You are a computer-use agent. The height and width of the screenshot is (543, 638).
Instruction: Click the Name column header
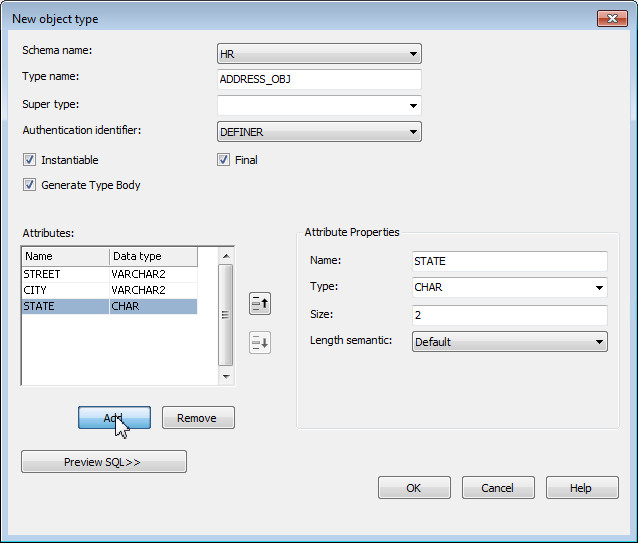pyautogui.click(x=65, y=256)
